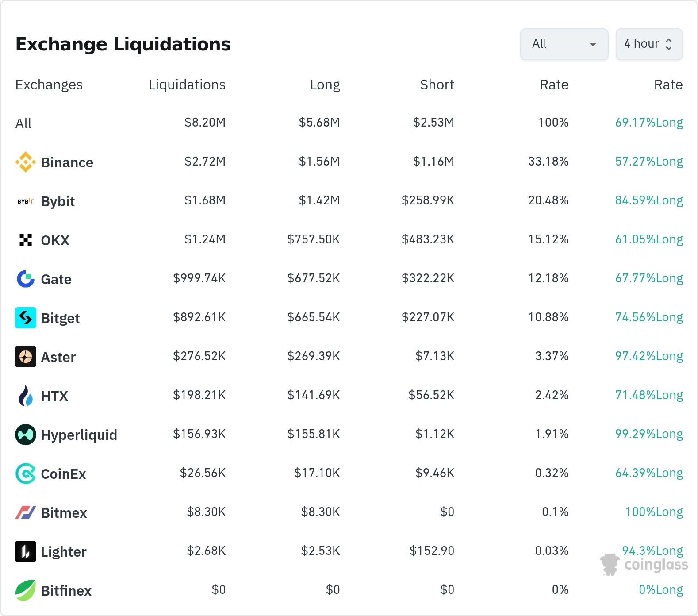Open the "4 hour" timeframe selector
This screenshot has width=698, height=616.
click(x=649, y=44)
